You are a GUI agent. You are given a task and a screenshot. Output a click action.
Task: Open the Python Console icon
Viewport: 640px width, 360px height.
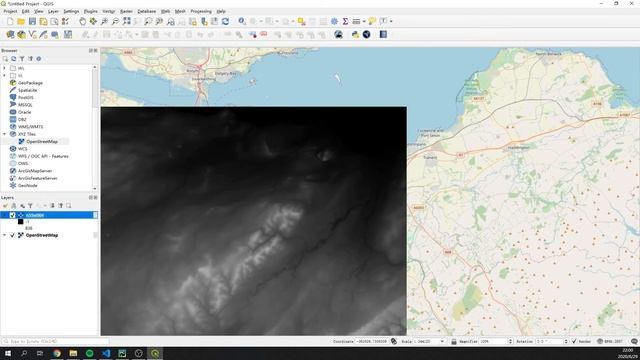coord(356,35)
